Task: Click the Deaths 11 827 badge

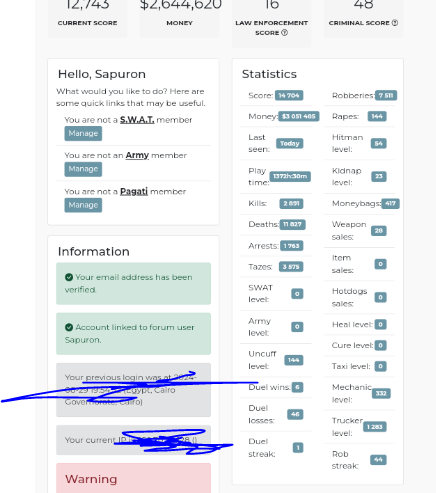Action: click(x=292, y=224)
